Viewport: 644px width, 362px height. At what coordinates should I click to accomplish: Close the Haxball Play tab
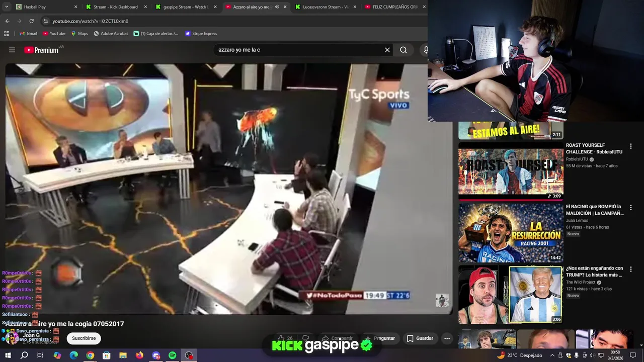tap(75, 7)
